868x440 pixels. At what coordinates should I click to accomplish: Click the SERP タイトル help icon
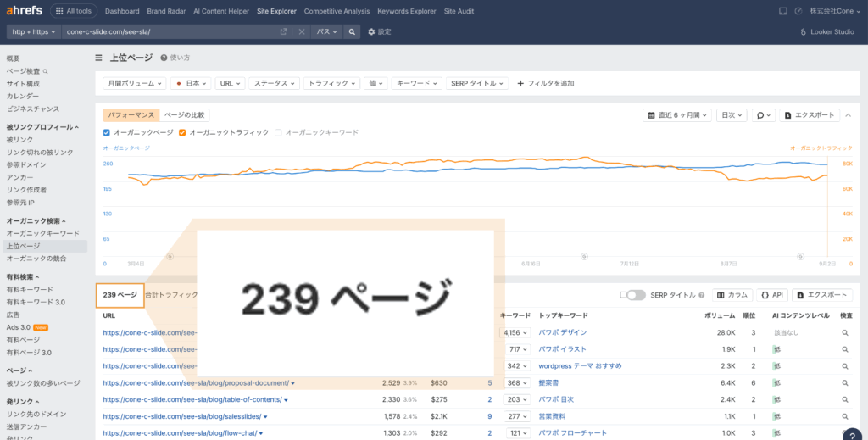tap(701, 295)
